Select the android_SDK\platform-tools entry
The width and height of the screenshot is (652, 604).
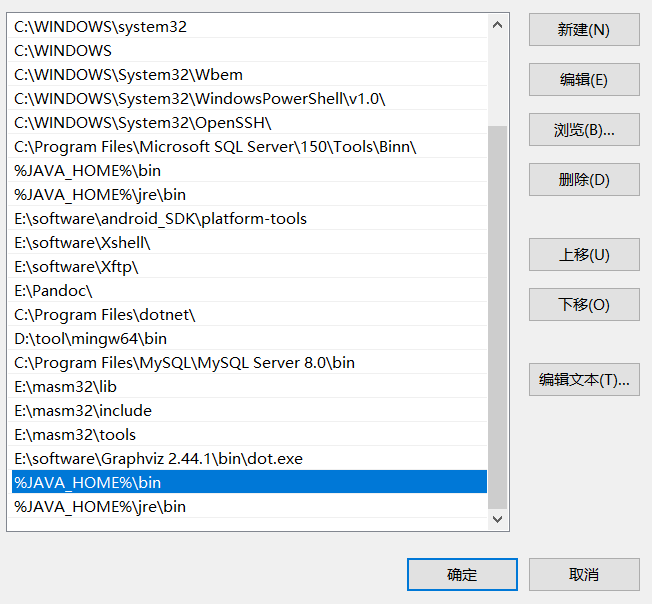tap(249, 219)
